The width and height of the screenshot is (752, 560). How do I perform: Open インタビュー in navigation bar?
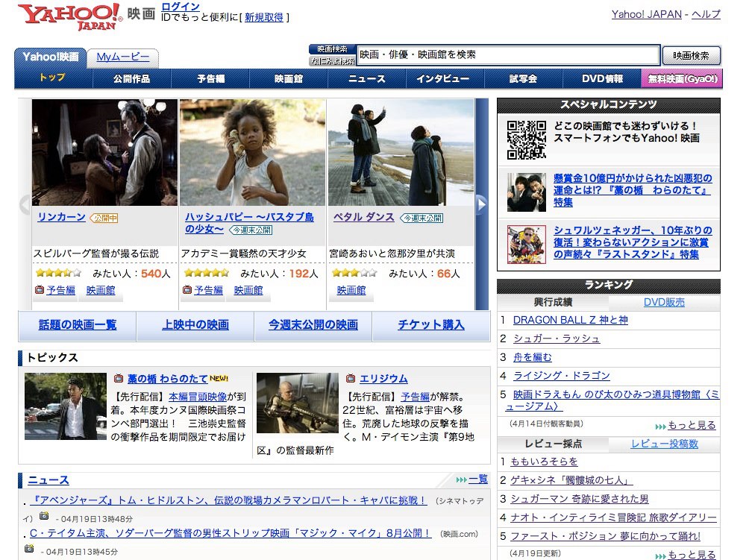(x=445, y=78)
